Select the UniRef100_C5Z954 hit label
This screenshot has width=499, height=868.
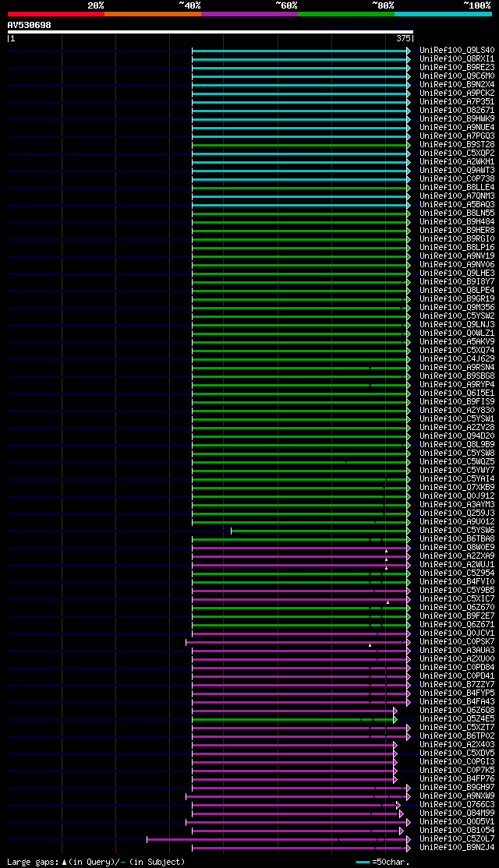point(457,573)
